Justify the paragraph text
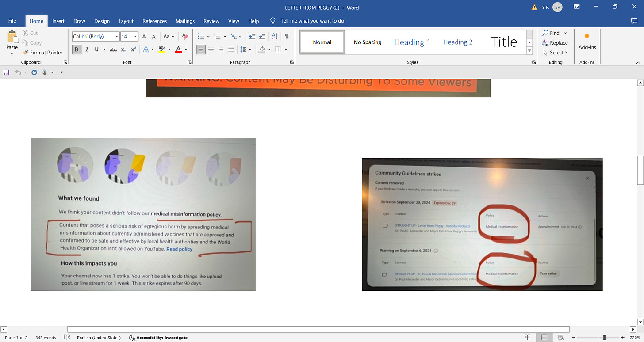This screenshot has height=342, width=644. click(x=231, y=49)
